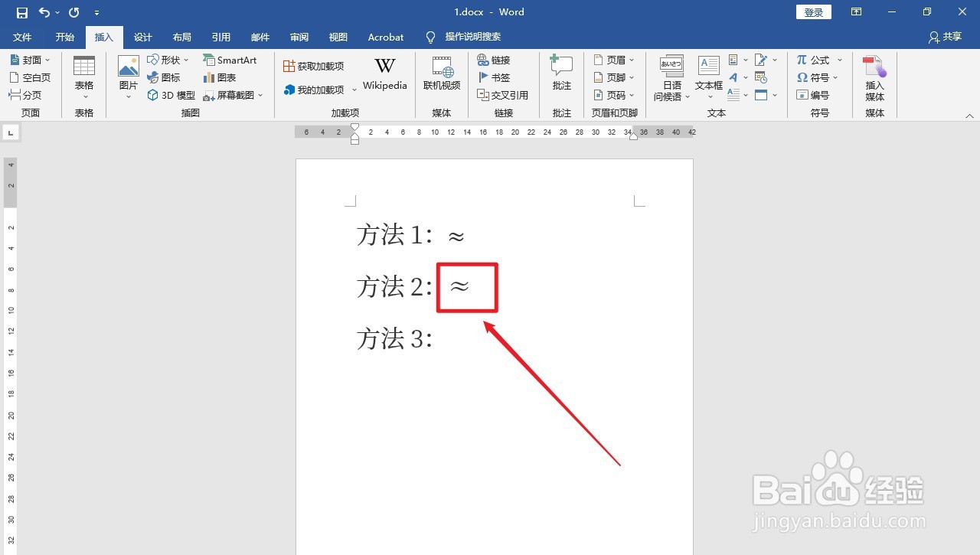Viewport: 980px width, 555px height.
Task: Switch to the 开始 tab
Action: tap(65, 37)
